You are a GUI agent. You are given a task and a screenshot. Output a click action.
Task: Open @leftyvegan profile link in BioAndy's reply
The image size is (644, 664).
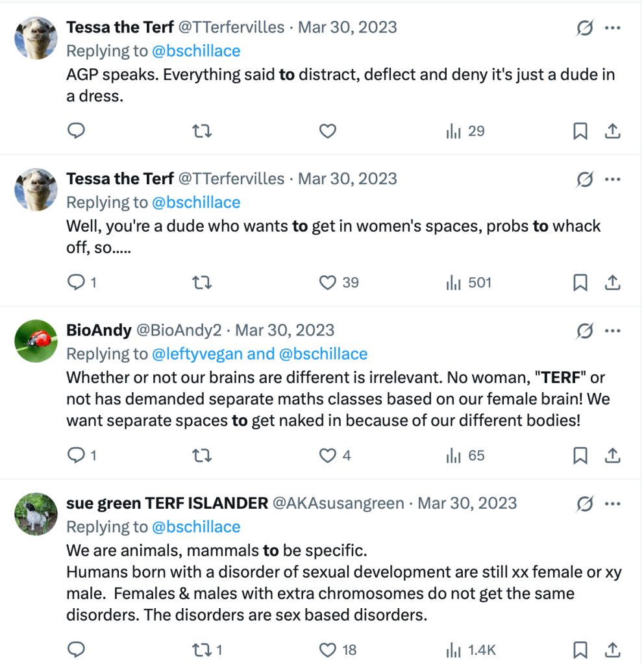(206, 354)
